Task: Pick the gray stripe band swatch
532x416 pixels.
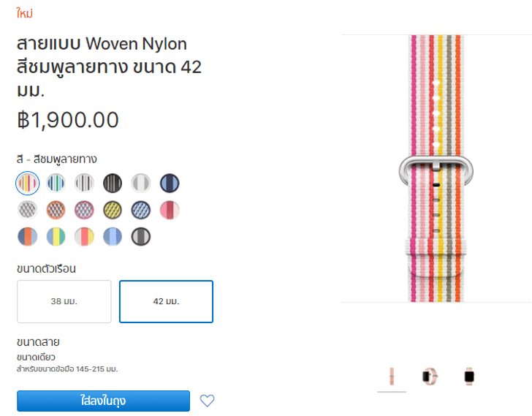Action: [x=84, y=184]
